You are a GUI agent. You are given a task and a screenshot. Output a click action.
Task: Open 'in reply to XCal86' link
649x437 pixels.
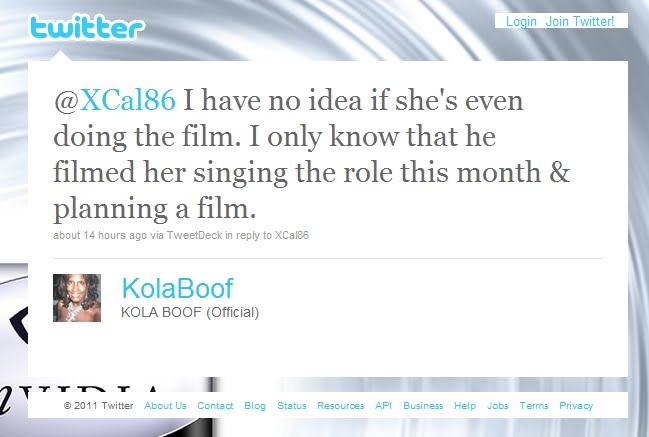pos(267,235)
